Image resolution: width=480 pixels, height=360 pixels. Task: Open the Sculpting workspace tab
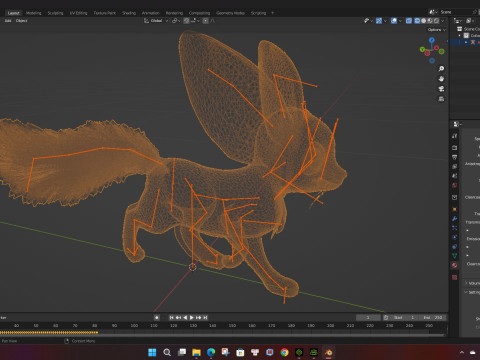click(x=55, y=13)
